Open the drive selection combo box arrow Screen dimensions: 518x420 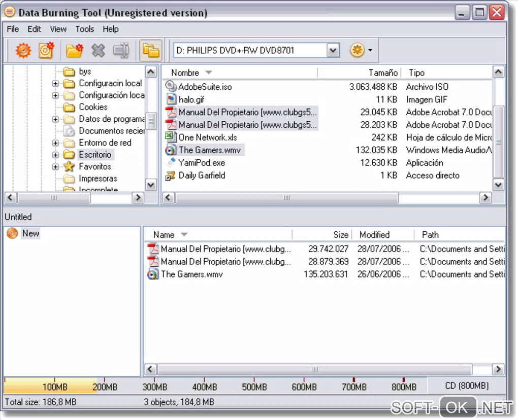333,51
